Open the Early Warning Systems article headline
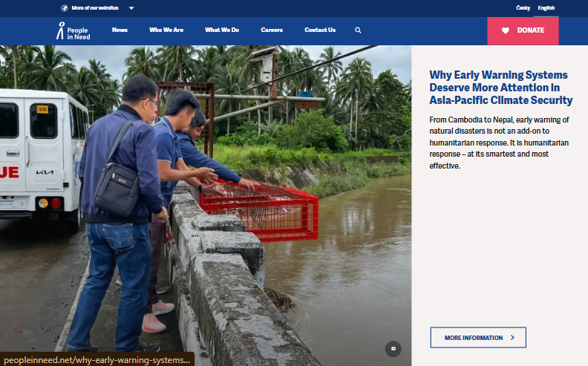This screenshot has width=588, height=366. click(x=500, y=88)
